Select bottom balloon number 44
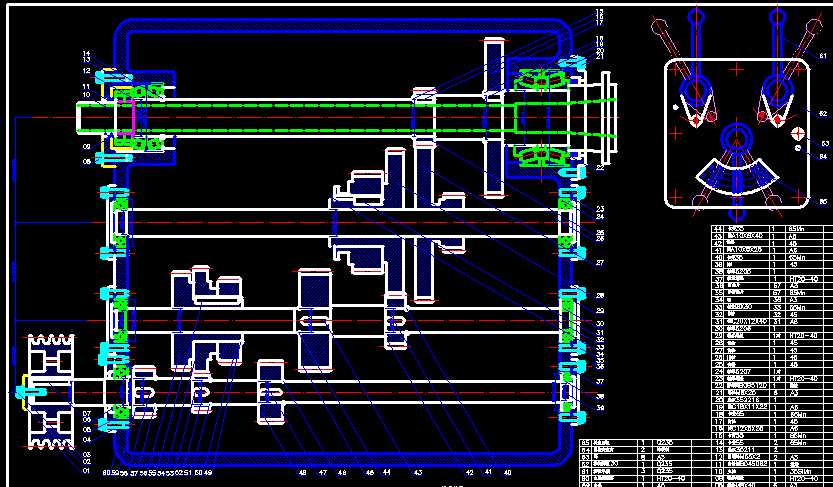Image resolution: width=833 pixels, height=487 pixels. click(x=386, y=472)
